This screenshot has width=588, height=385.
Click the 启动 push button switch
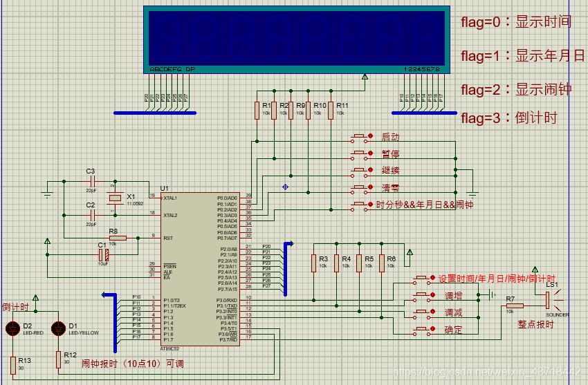359,138
